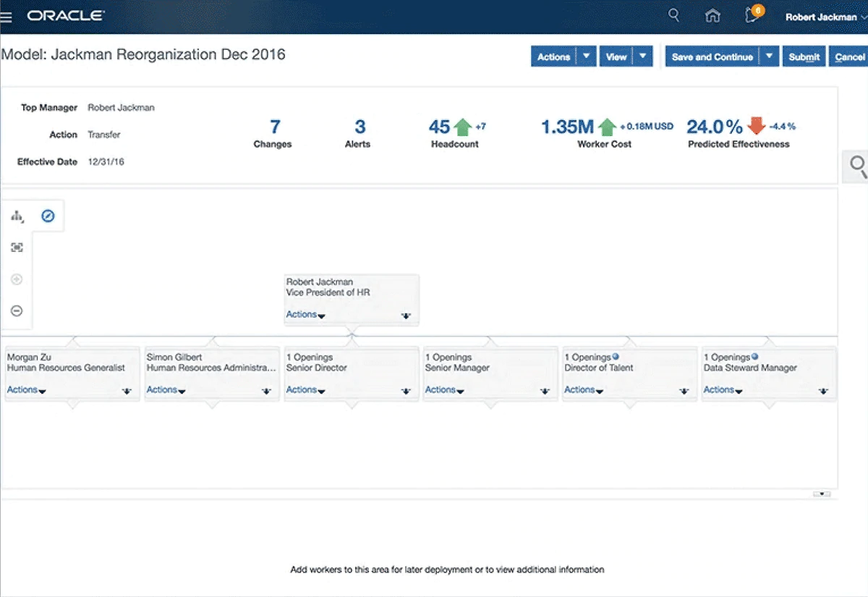Expand the Simon Gilbert card details arrow
This screenshot has width=868, height=597.
(x=266, y=391)
